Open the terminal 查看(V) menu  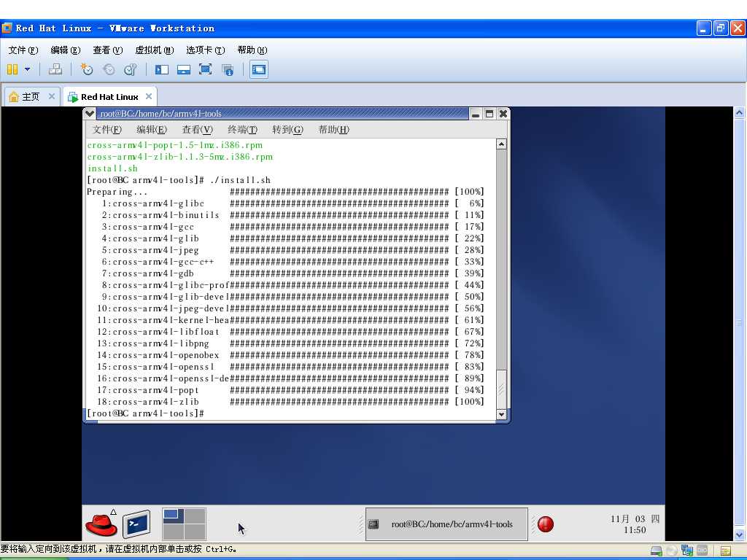[197, 130]
